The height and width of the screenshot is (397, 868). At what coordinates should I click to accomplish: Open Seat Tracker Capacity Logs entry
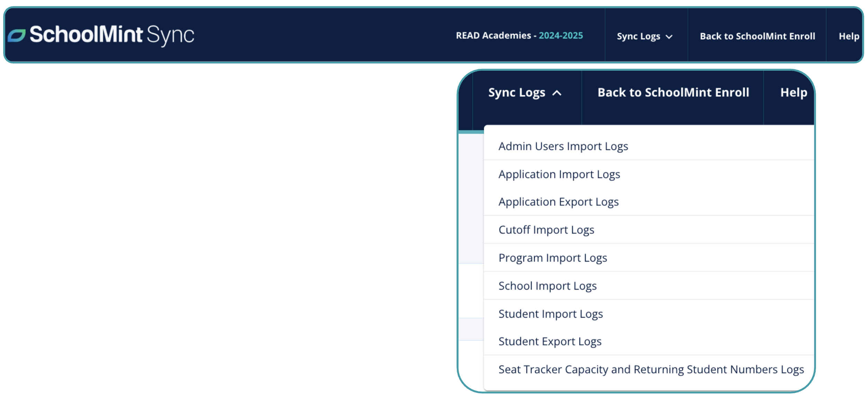pos(651,370)
